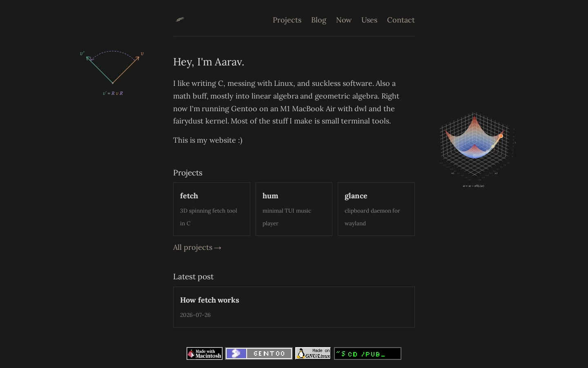Image resolution: width=588 pixels, height=368 pixels.
Task: Click the feather logo icon in header
Action: tap(180, 19)
